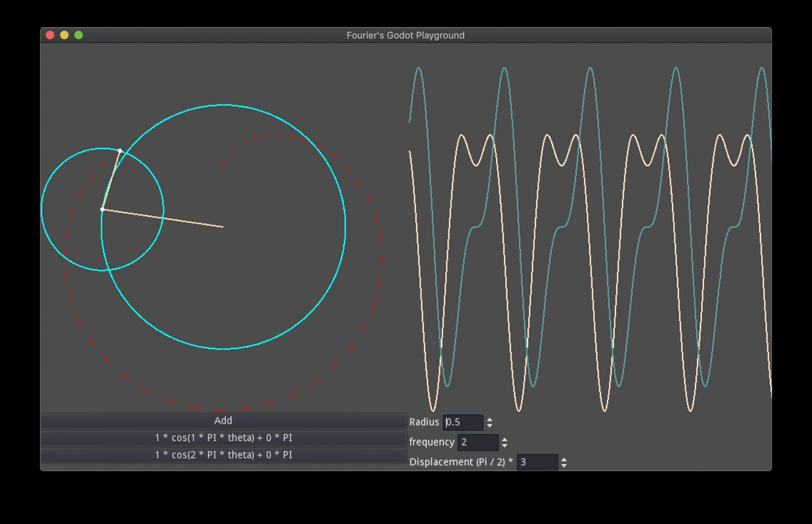Minimize the window with the yellow button

(x=64, y=35)
